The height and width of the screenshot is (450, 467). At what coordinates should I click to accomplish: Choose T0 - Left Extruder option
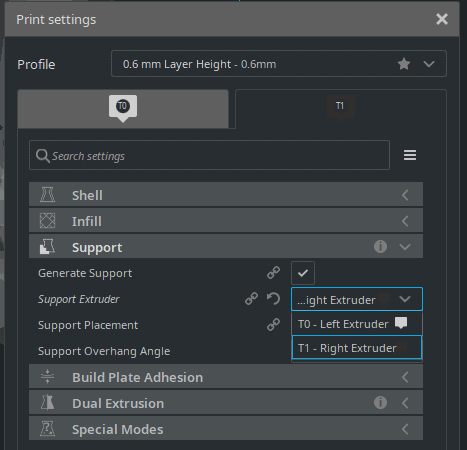click(x=357, y=324)
